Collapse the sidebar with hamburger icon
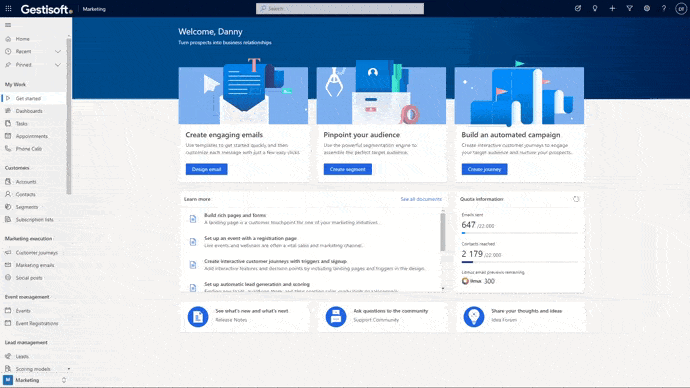 pos(8,25)
